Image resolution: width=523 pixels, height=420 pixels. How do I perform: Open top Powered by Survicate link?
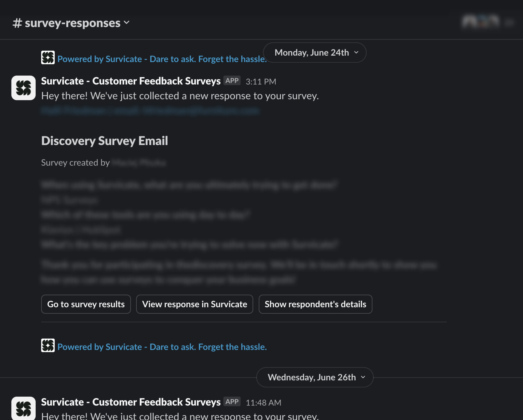pyautogui.click(x=162, y=59)
